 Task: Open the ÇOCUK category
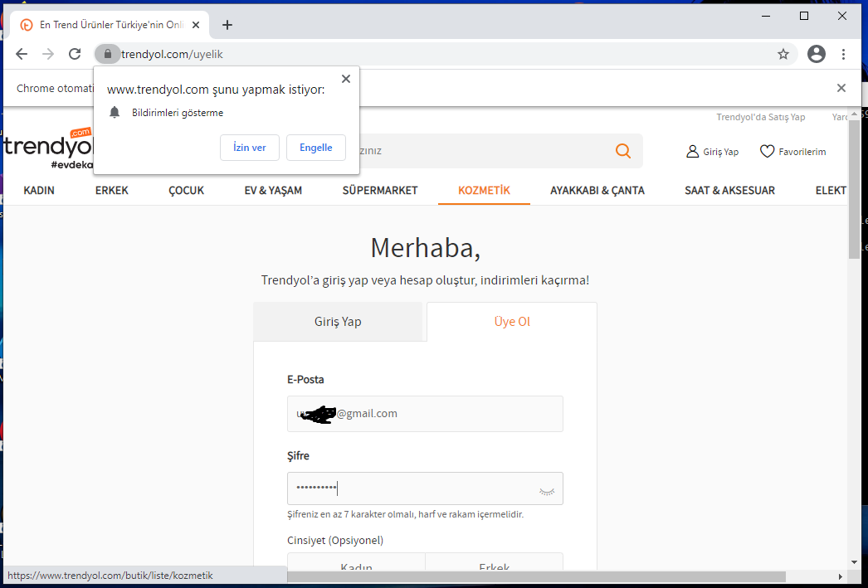click(x=187, y=190)
